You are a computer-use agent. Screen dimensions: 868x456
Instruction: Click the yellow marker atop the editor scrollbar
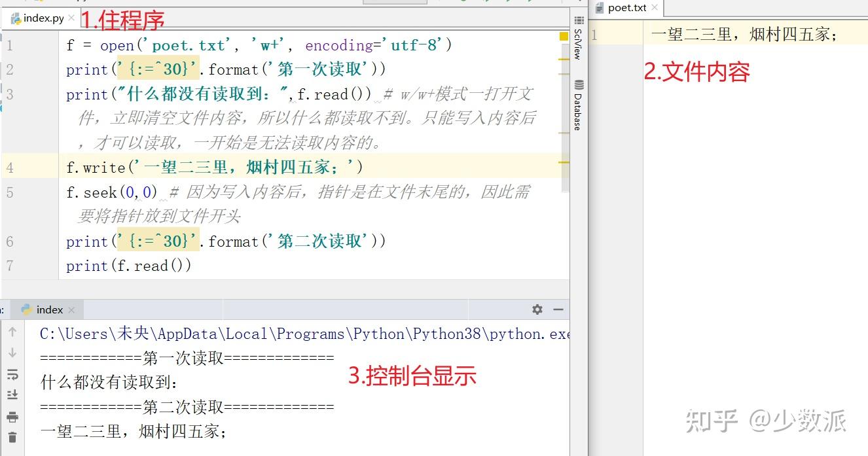[x=564, y=37]
